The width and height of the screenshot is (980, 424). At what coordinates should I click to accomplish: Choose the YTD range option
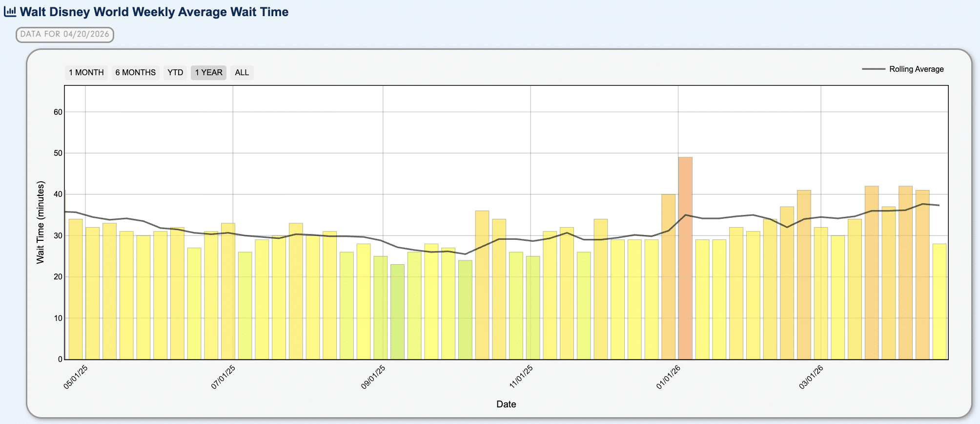tap(175, 72)
